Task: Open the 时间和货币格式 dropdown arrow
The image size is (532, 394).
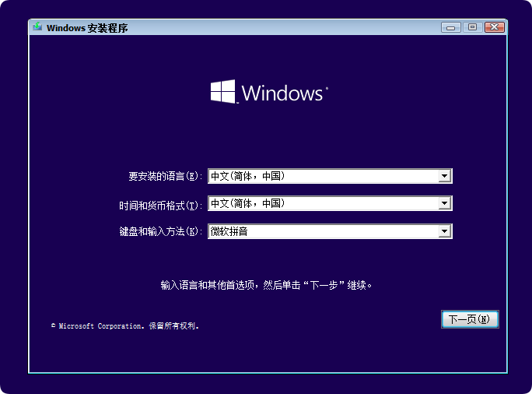Action: (x=444, y=204)
